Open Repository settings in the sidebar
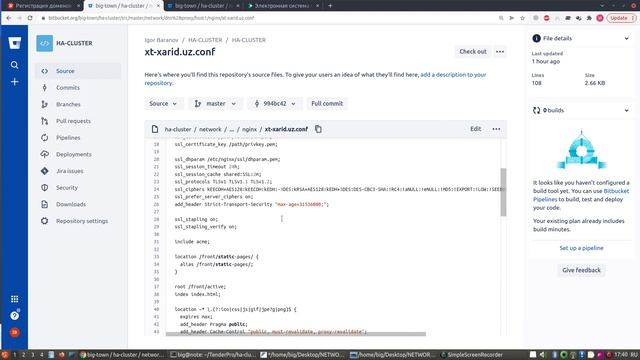This screenshot has height=360, width=640. pyautogui.click(x=78, y=221)
